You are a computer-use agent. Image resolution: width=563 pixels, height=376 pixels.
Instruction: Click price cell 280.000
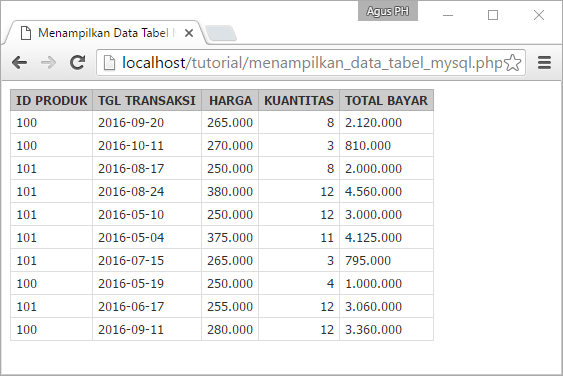(x=230, y=329)
